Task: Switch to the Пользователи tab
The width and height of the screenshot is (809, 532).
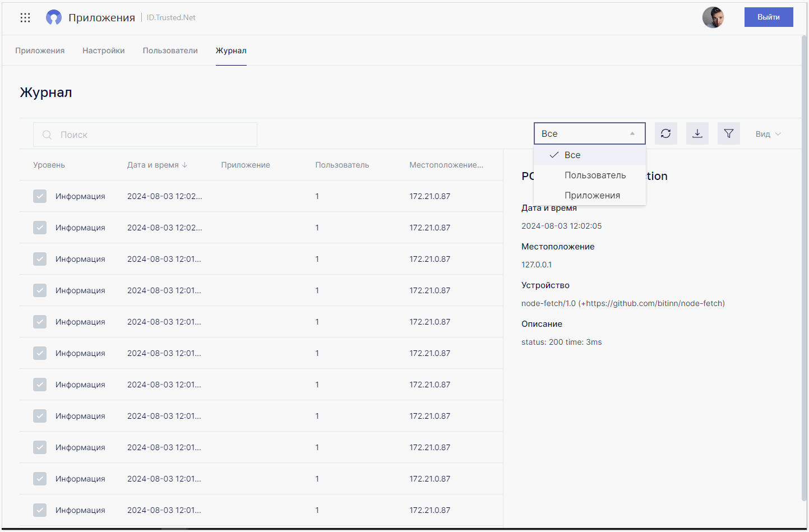Action: coord(170,50)
